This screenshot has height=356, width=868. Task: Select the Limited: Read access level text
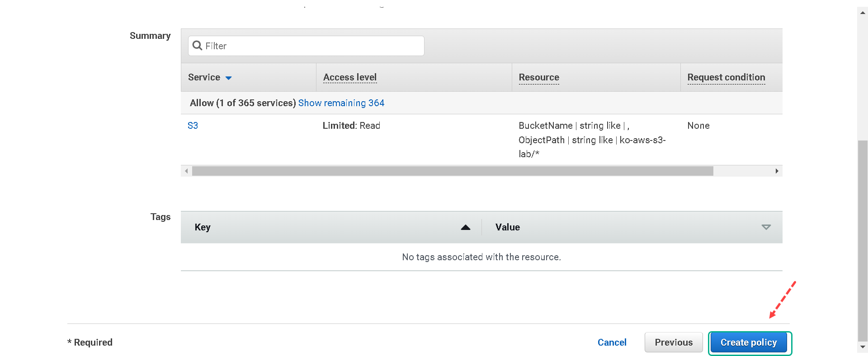coord(351,126)
